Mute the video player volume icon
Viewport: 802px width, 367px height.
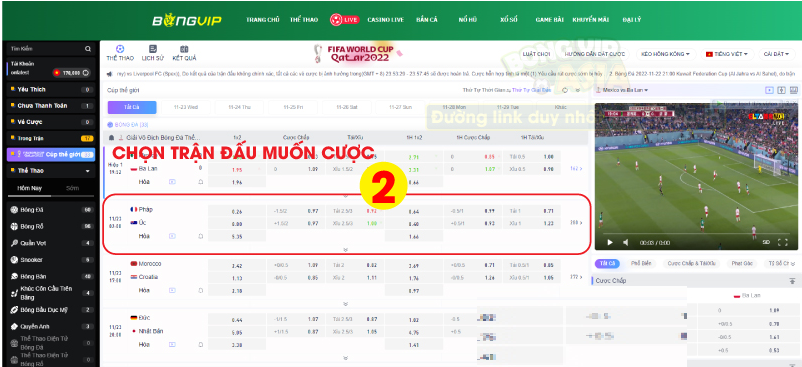click(626, 242)
